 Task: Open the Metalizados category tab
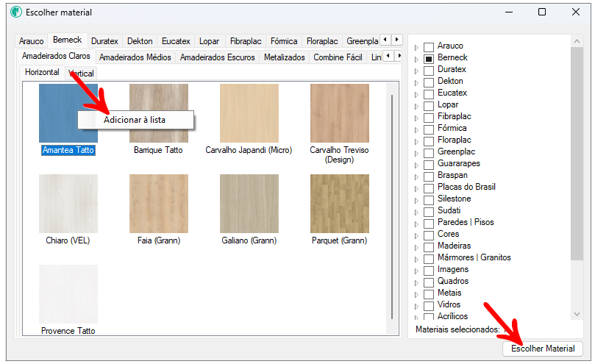click(284, 57)
